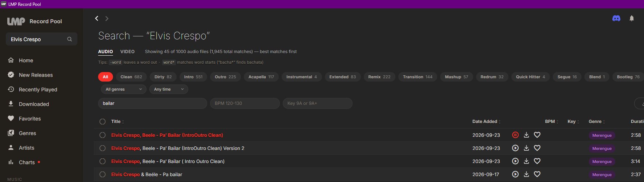Open the Any time dropdown
Viewport: 644px width, 182px height.
tap(169, 89)
